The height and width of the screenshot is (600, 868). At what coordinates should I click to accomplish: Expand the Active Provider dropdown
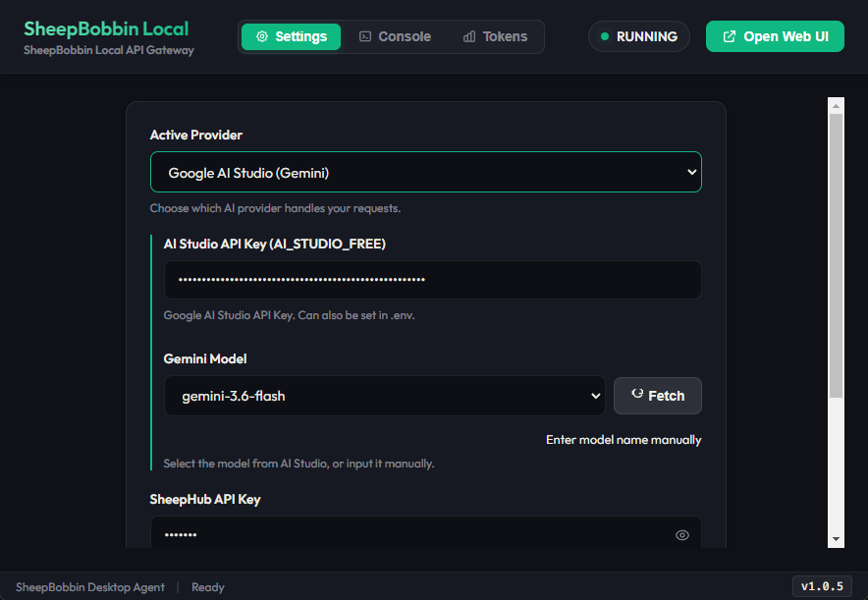coord(426,172)
